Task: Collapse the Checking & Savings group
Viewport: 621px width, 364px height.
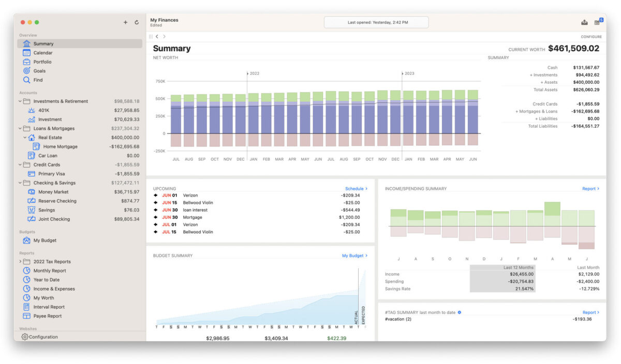Action: pyautogui.click(x=20, y=183)
